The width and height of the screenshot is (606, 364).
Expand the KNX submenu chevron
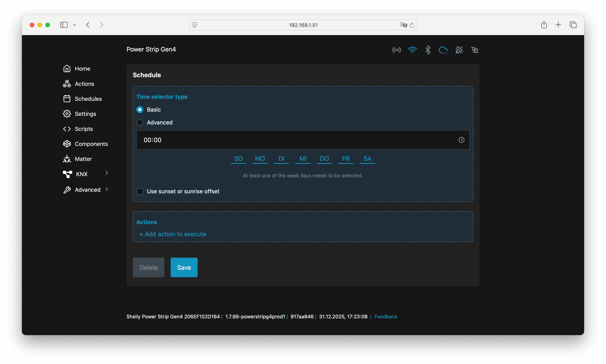107,173
